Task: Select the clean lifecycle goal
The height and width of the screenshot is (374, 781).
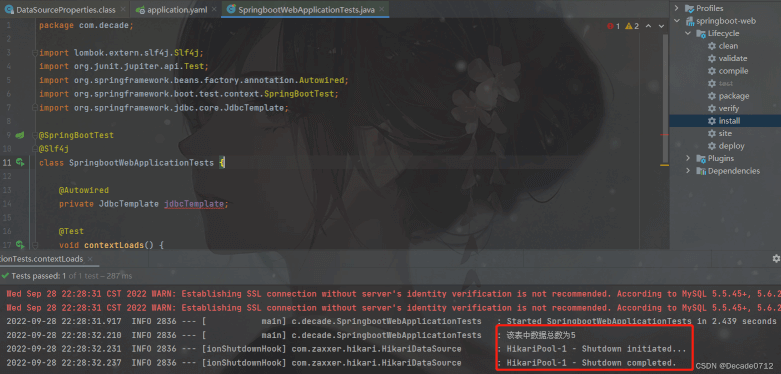Action: pos(728,46)
